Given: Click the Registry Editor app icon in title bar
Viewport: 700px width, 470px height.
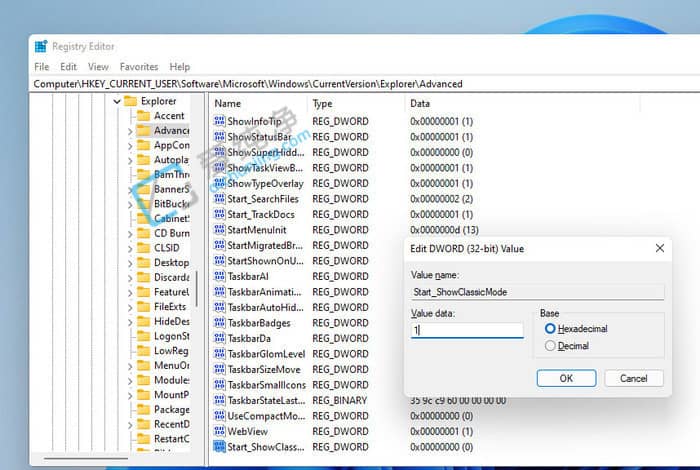Looking at the screenshot, I should pos(41,46).
